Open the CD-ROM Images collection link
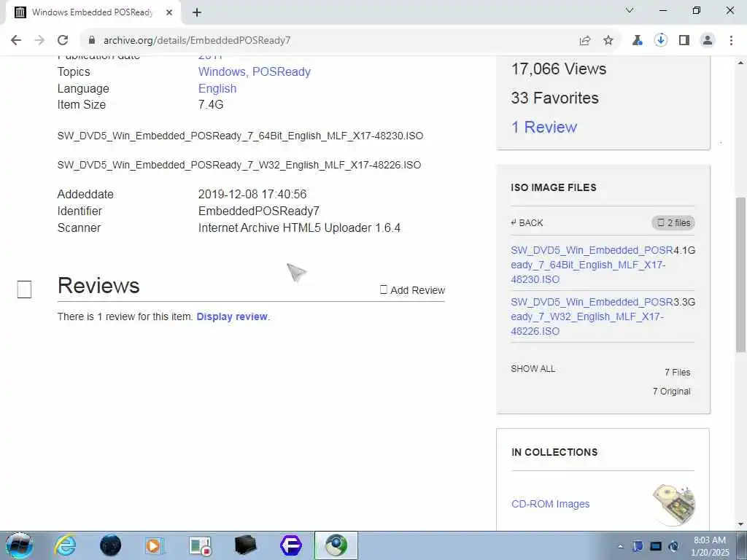 pyautogui.click(x=550, y=504)
